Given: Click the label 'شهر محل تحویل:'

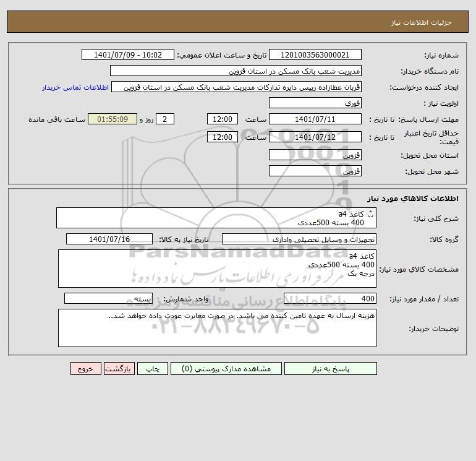Looking at the screenshot, I should [x=432, y=171].
